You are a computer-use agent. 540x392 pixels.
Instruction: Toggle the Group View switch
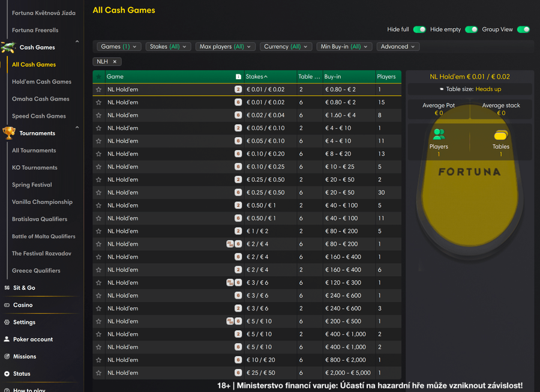[523, 29]
